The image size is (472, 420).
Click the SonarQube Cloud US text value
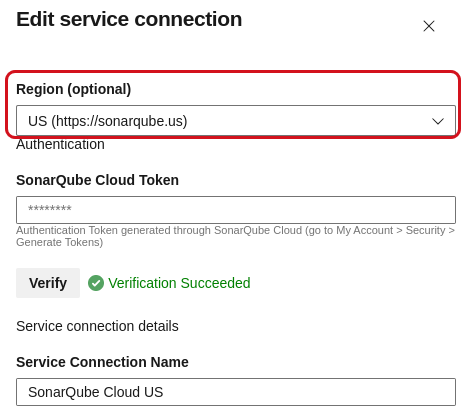click(x=96, y=392)
